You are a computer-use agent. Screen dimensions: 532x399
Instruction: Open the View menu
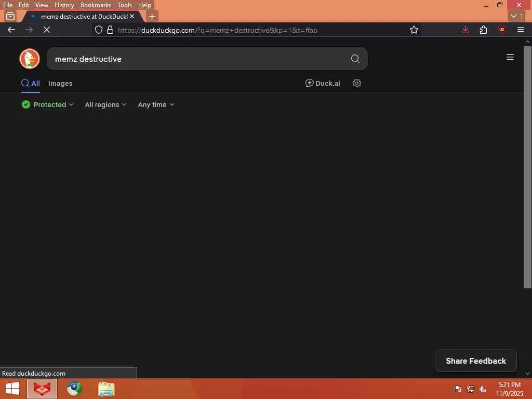pos(42,5)
